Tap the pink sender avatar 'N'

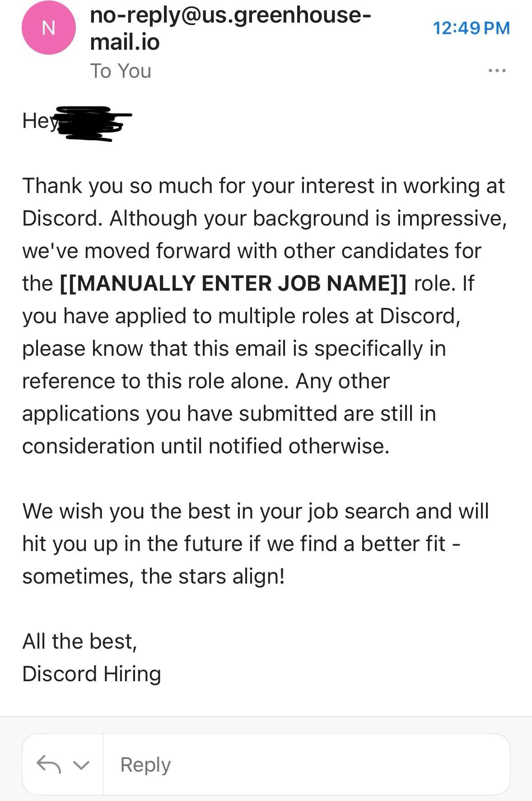click(x=48, y=28)
